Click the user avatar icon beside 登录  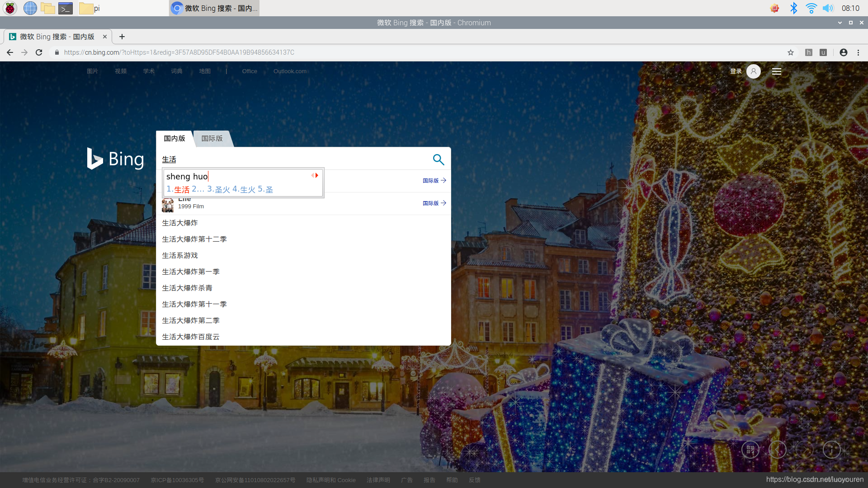tap(753, 71)
